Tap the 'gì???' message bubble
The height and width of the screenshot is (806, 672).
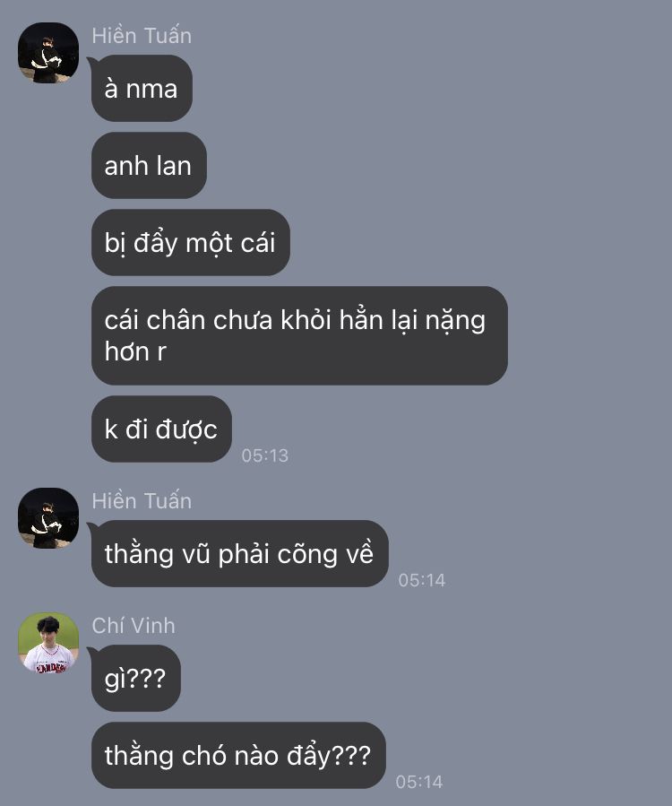pyautogui.click(x=136, y=678)
